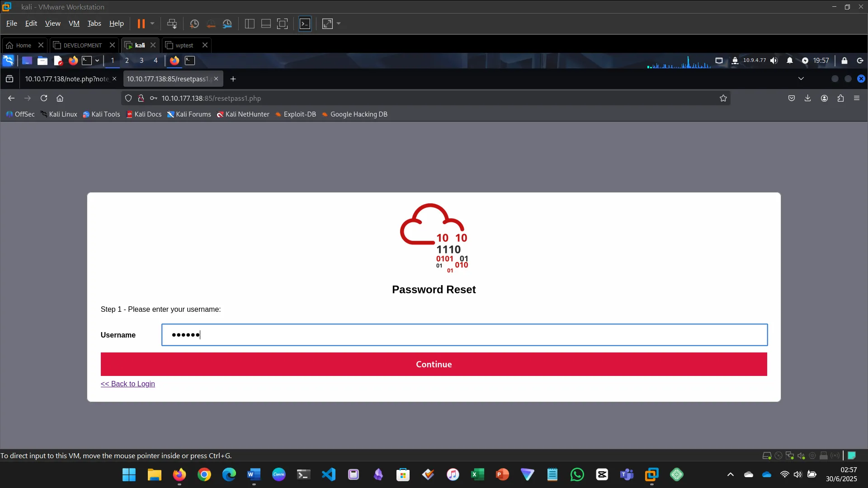Click inside the Username input field

point(464,335)
